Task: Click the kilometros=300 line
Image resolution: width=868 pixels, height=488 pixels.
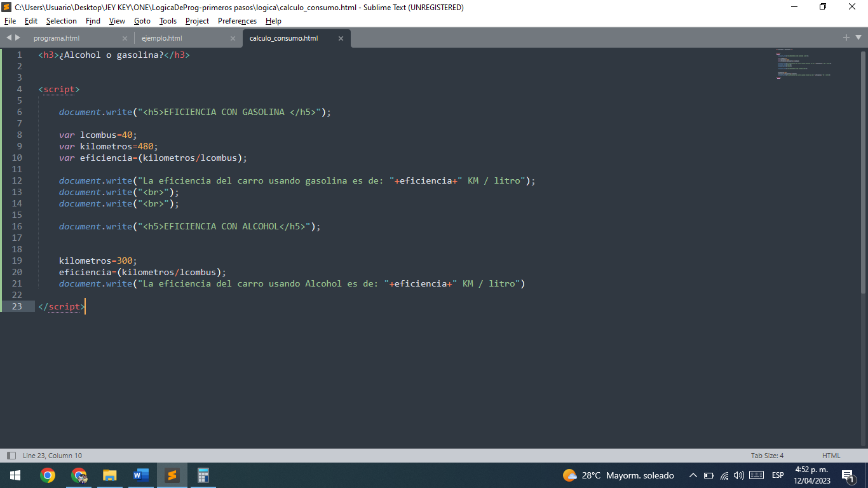Action: [x=98, y=261]
